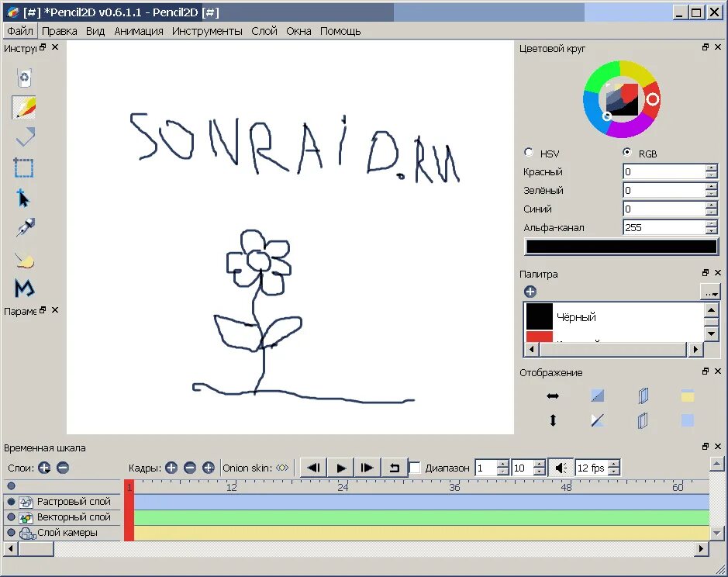Flip view vertically in Отображение panel

click(553, 420)
